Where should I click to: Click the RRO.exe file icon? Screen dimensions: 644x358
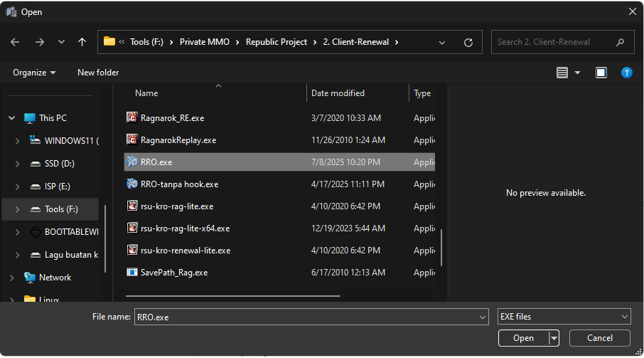132,162
